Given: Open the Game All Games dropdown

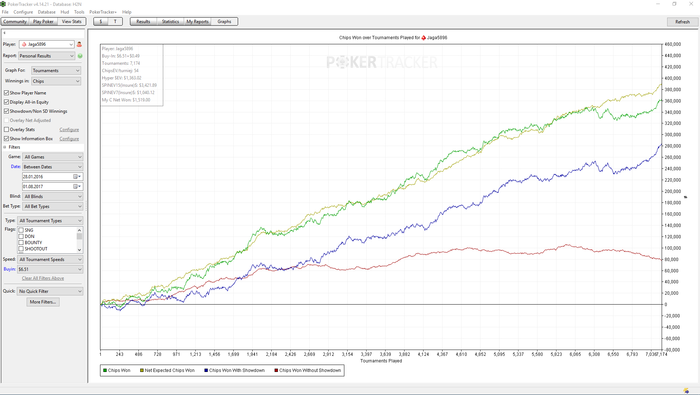Looking at the screenshot, I should pos(53,157).
